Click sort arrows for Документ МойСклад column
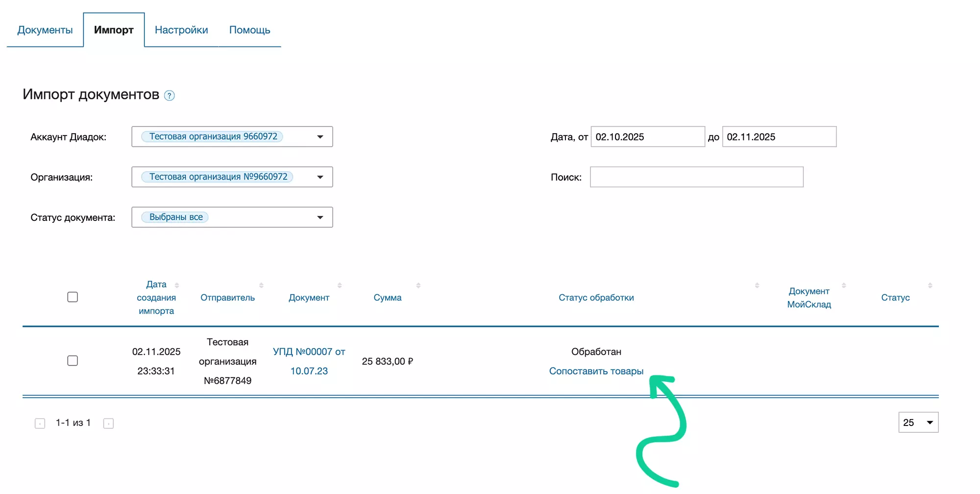This screenshot has width=980, height=494. point(844,285)
